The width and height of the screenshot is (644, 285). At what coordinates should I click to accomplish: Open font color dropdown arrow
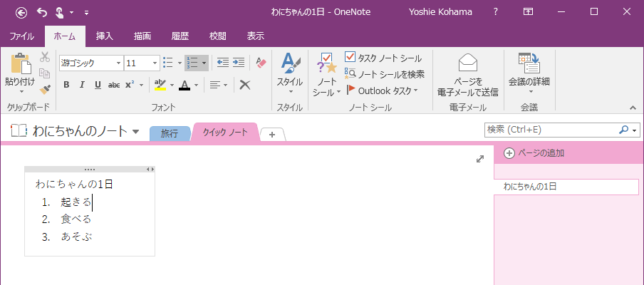197,85
